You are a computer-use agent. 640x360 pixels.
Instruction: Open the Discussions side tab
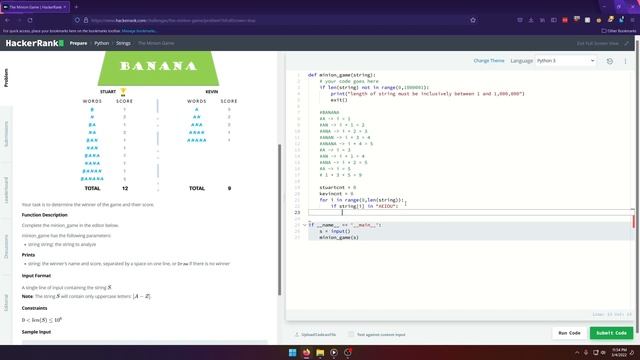(x=6, y=247)
